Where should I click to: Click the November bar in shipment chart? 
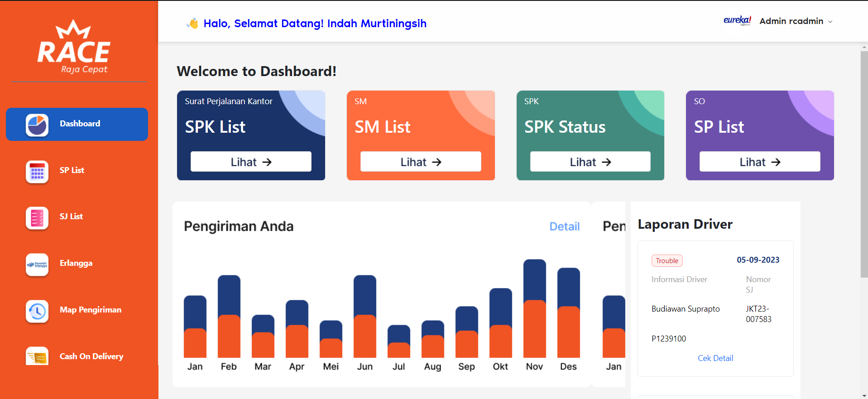535,308
